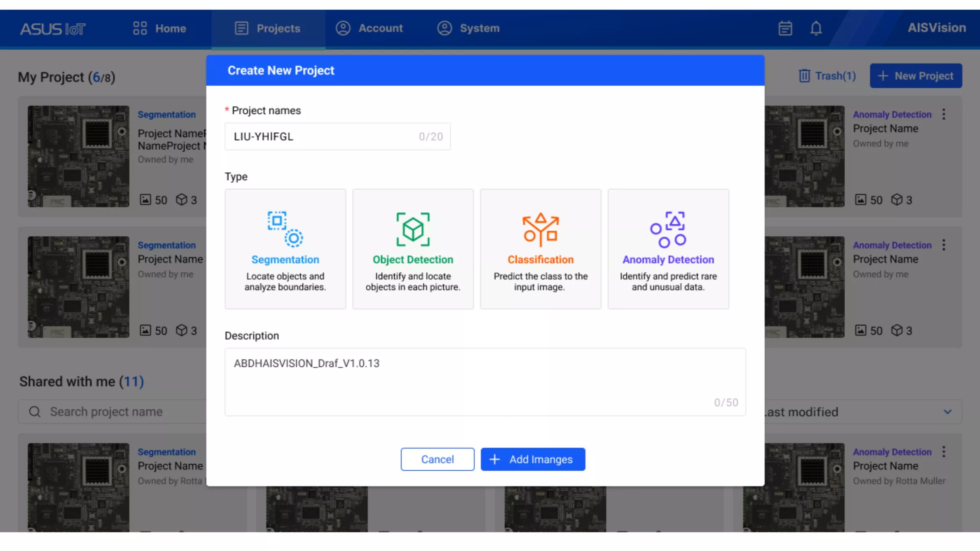Viewport: 980px width, 551px height.
Task: Click the ASUS IoT logo
Action: (53, 29)
